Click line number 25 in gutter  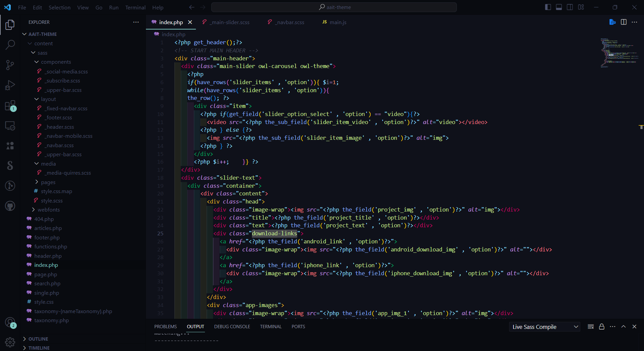160,233
